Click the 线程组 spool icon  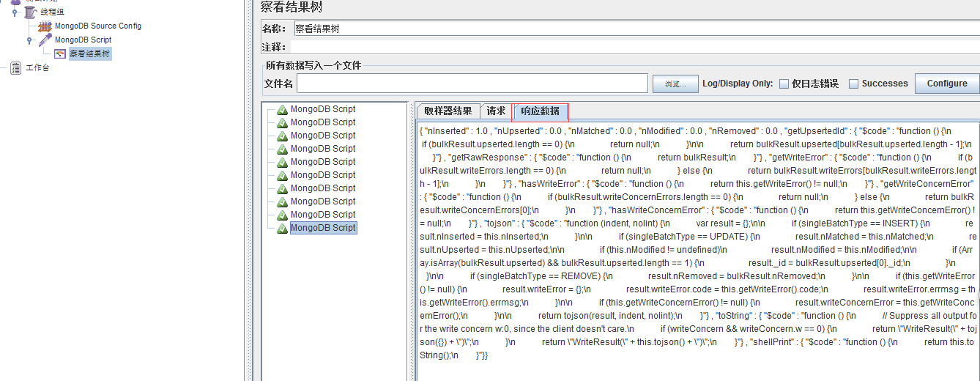click(31, 12)
